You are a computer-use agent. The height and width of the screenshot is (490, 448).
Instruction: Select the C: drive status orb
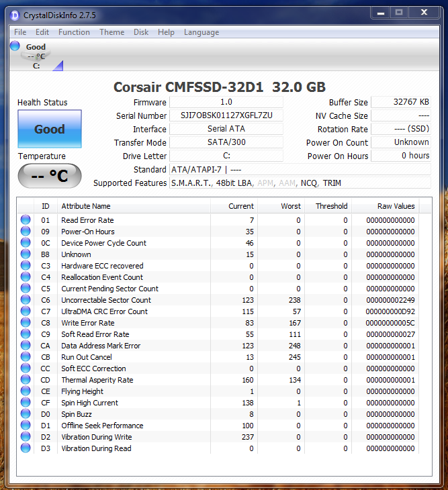(x=15, y=46)
